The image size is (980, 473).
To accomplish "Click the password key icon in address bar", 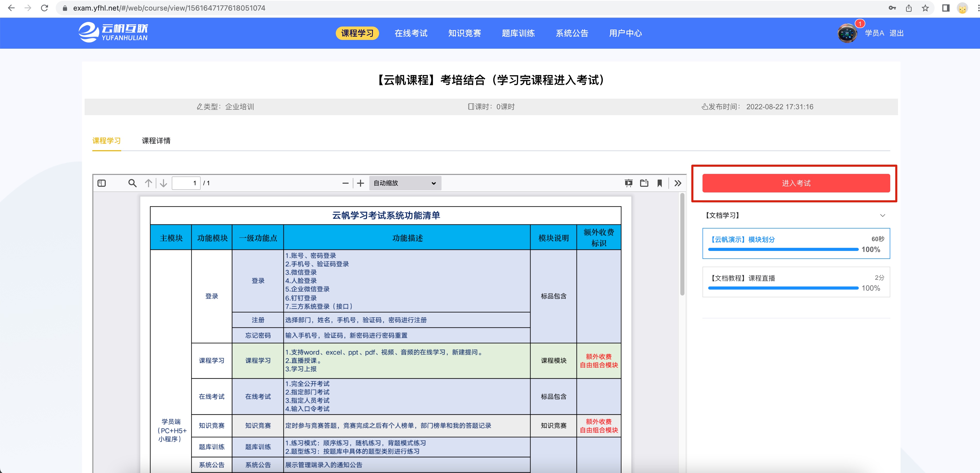I will [892, 8].
